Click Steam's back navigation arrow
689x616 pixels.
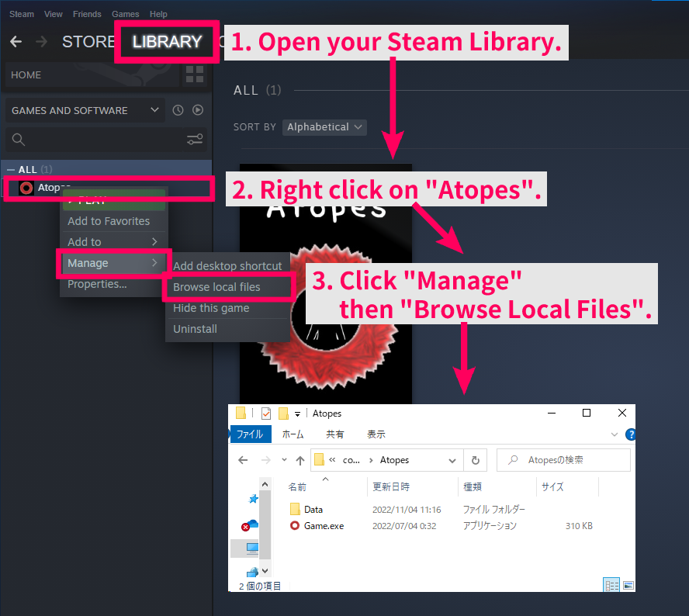click(x=16, y=42)
